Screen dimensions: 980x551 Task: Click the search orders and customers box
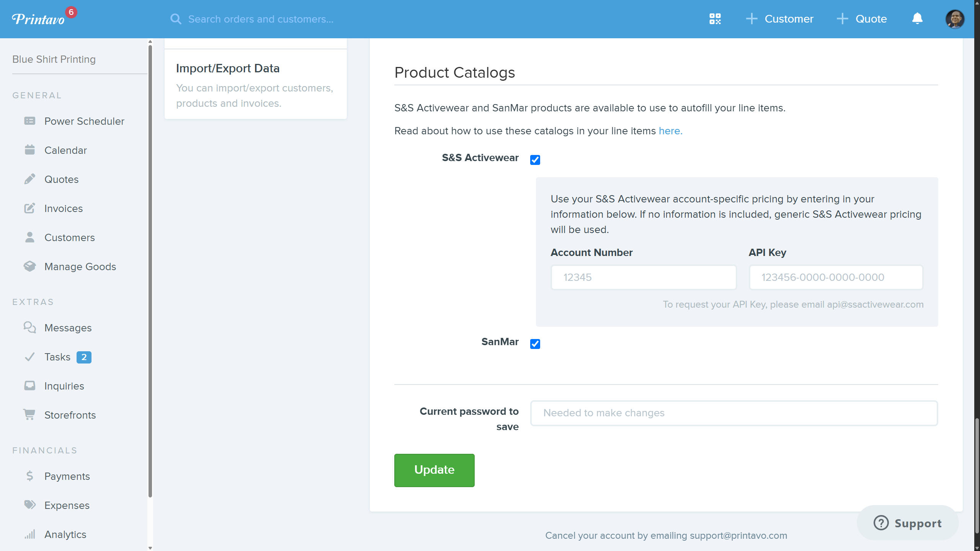(261, 19)
